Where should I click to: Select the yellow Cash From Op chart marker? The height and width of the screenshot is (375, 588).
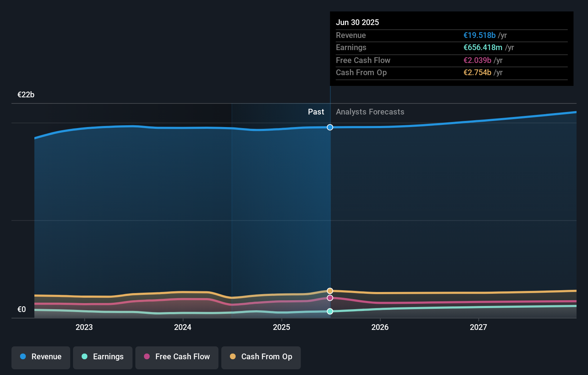point(330,291)
